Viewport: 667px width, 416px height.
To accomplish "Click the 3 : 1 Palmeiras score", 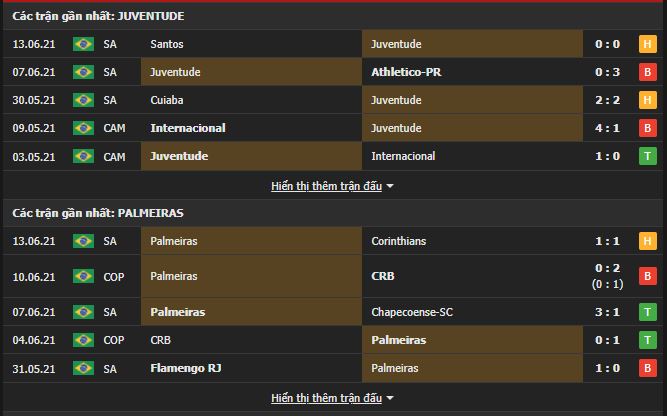I will (610, 312).
